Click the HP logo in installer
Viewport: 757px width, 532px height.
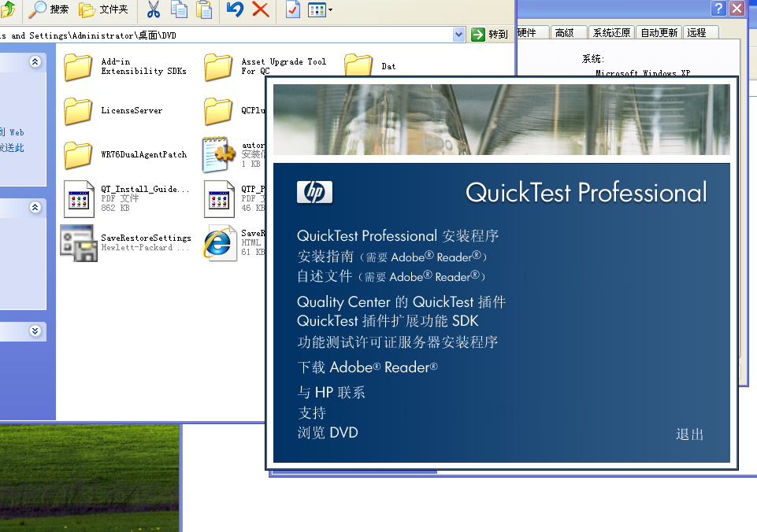(315, 192)
